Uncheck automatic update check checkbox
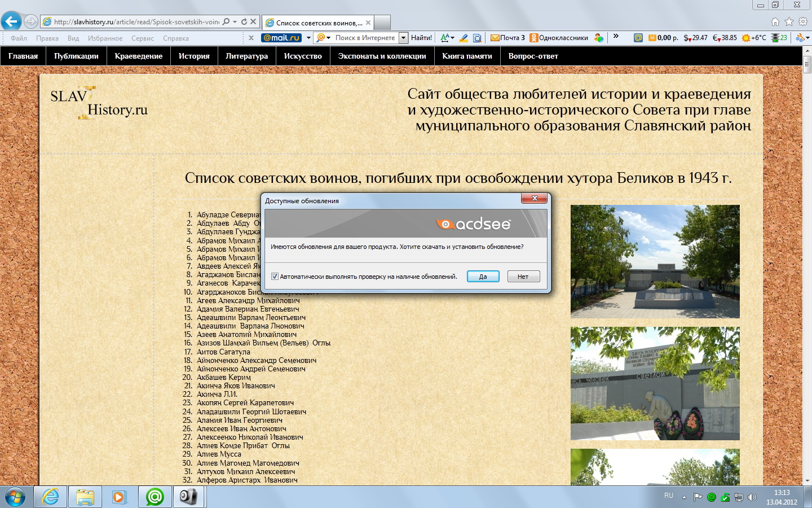This screenshot has height=508, width=812. click(275, 277)
